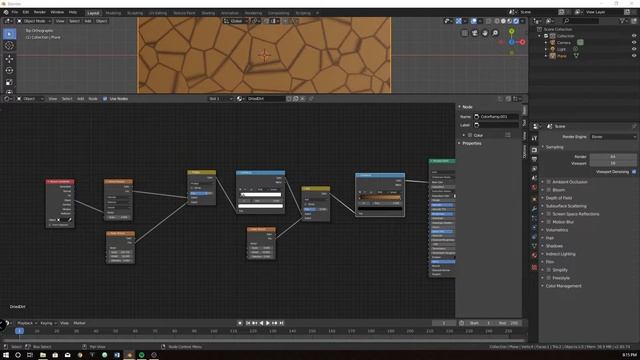Screen dimensions: 640x360
Task: Open the View Layer properties tab icon
Action: (534, 169)
